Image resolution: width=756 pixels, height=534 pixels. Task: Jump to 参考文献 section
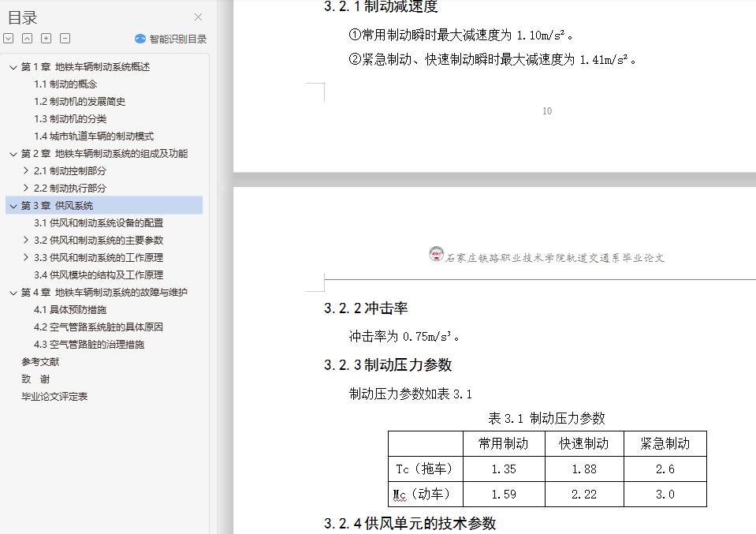click(40, 362)
